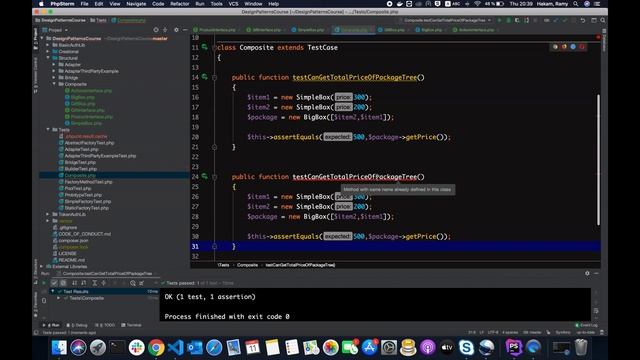Toggle Show Passed tests filter
This screenshot has width=640, height=360.
(x=54, y=283)
